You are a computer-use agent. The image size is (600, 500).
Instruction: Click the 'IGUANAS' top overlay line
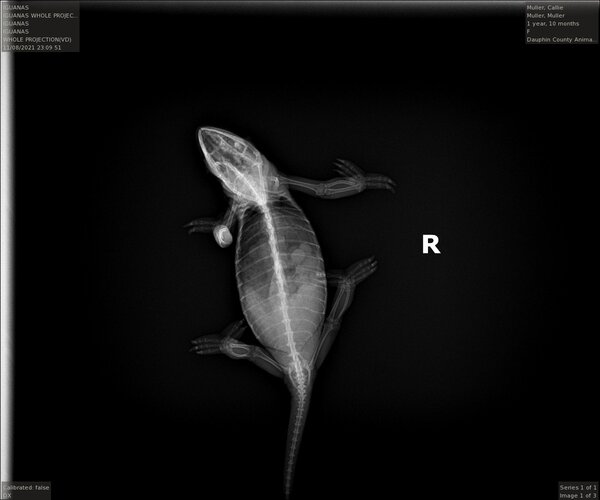(x=17, y=7)
